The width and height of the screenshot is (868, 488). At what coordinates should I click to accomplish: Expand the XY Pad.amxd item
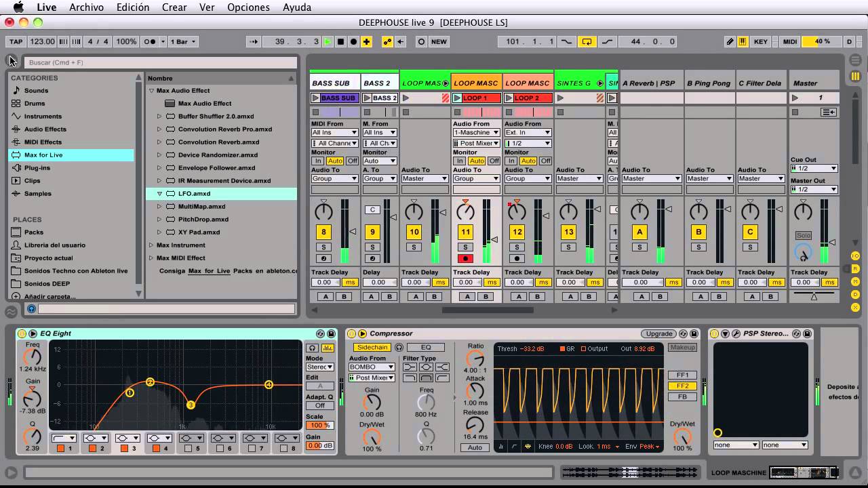(x=160, y=232)
